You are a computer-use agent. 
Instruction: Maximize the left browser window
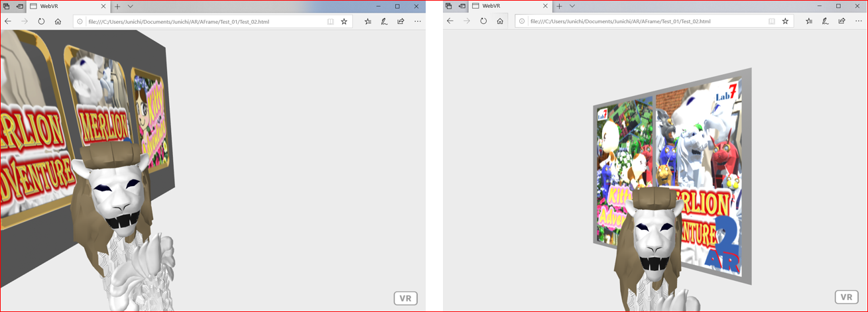[x=397, y=6]
